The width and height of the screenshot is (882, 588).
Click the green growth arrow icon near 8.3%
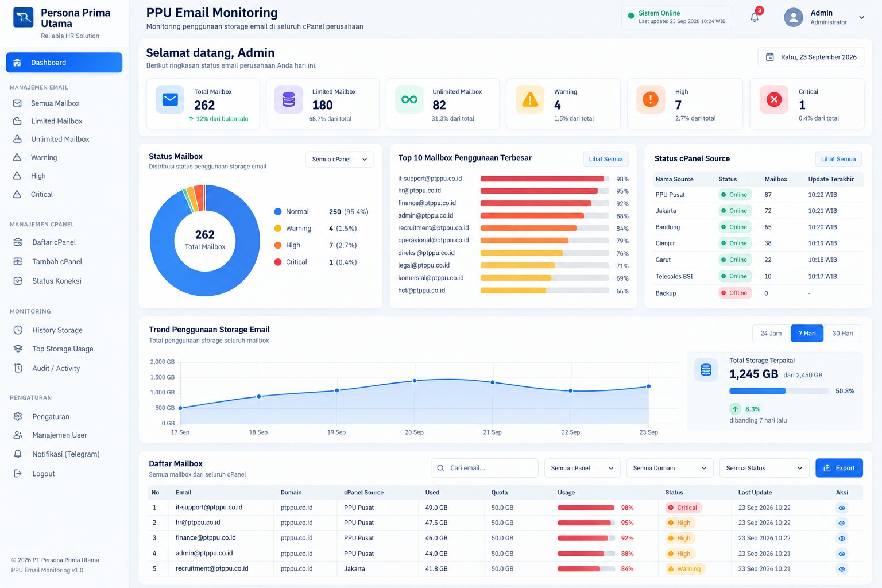736,409
